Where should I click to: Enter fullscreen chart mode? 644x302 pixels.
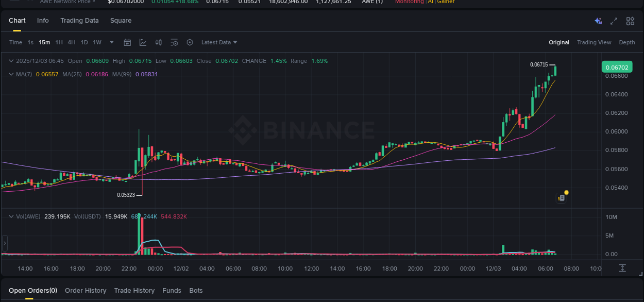pos(614,21)
